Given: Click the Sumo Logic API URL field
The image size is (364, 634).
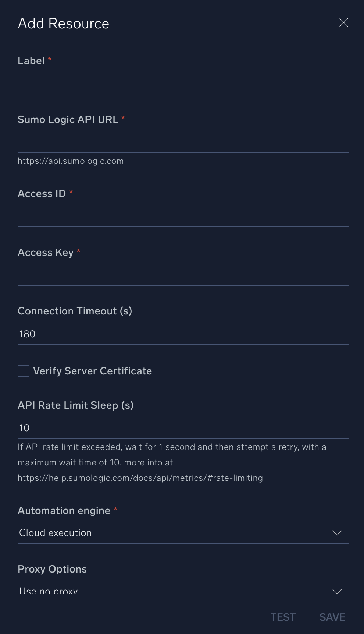Looking at the screenshot, I should tap(183, 142).
